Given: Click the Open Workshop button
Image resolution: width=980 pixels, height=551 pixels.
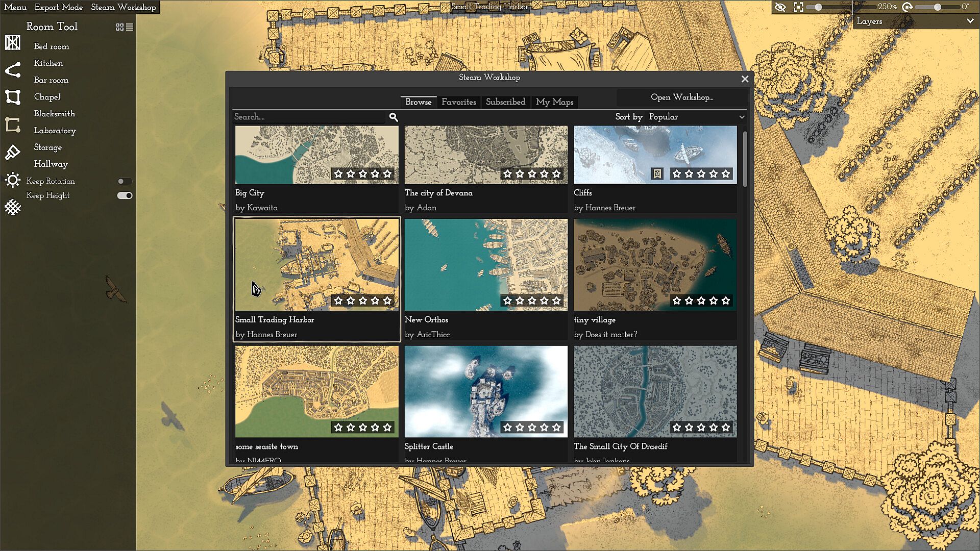Looking at the screenshot, I should 681,97.
